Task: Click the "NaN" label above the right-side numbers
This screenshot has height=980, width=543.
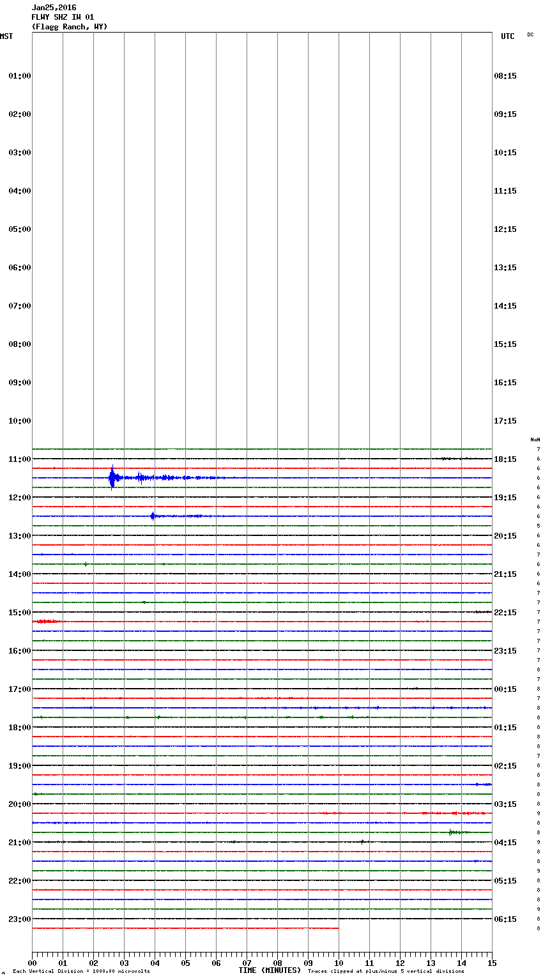Action: pyautogui.click(x=535, y=440)
